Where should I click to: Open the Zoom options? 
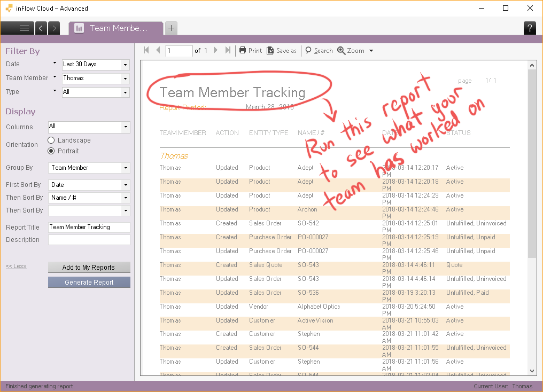click(355, 51)
